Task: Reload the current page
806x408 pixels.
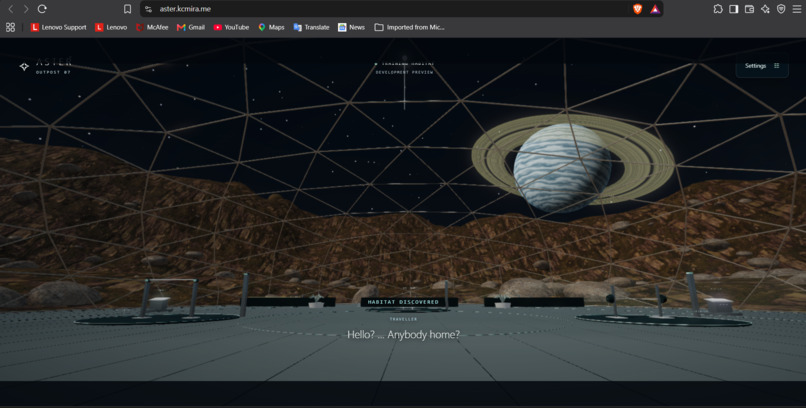Action: click(x=43, y=9)
